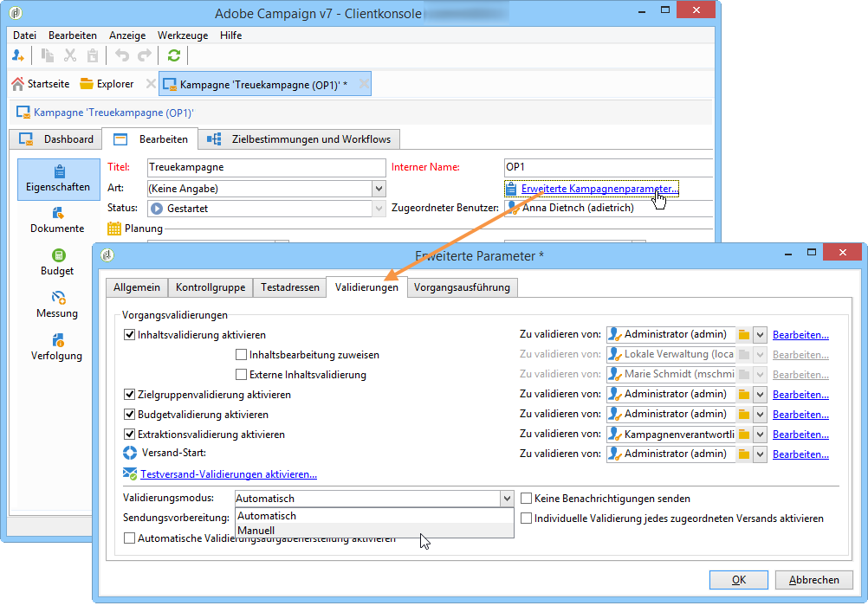Expand the Art dropdown
The width and height of the screenshot is (868, 612).
click(x=379, y=189)
